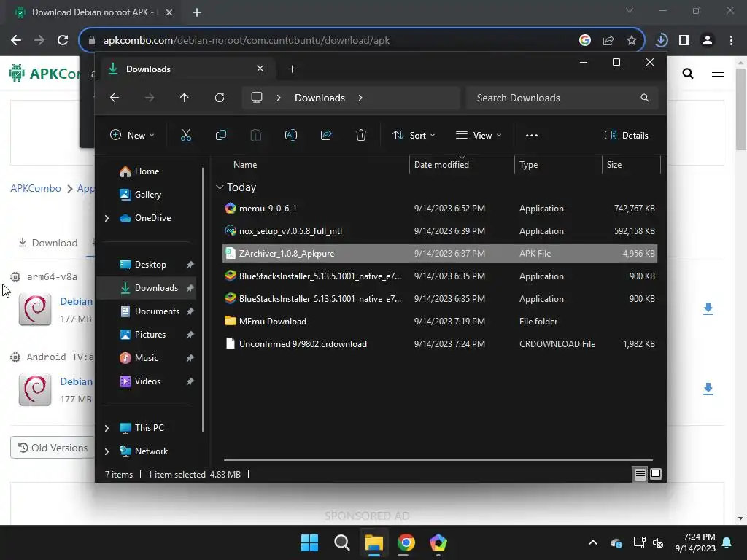The width and height of the screenshot is (747, 560).
Task: Go back in File Explorer
Action: coord(115,98)
